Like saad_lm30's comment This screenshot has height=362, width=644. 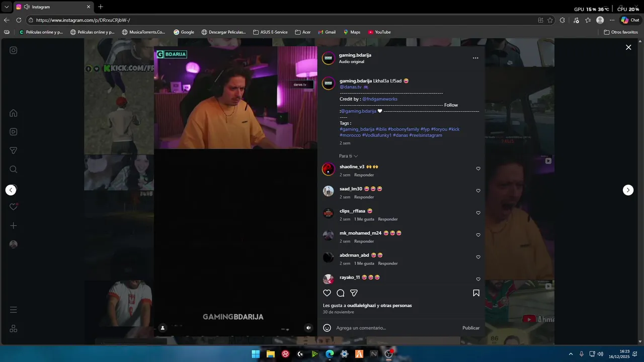pyautogui.click(x=478, y=191)
